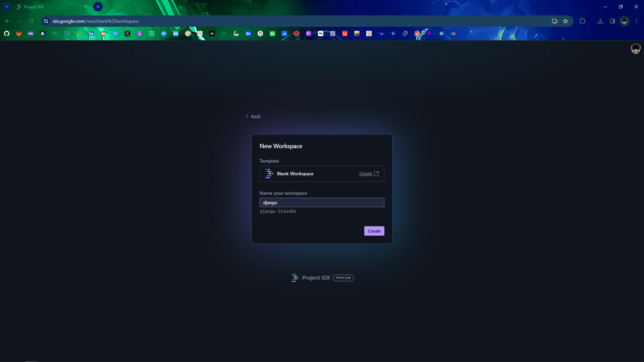
Task: Open the Details link for Blank Workspace
Action: pyautogui.click(x=366, y=174)
